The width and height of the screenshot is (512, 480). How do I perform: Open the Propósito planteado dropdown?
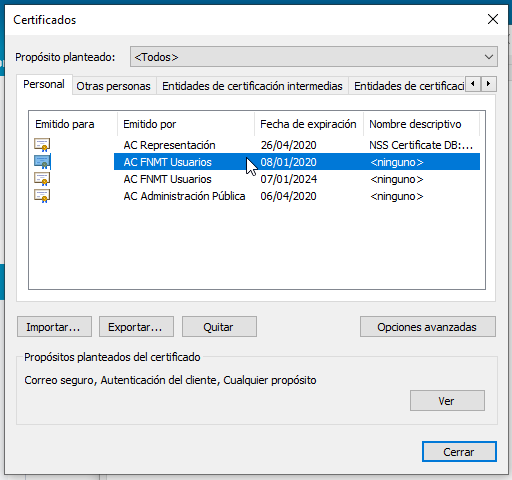pyautogui.click(x=314, y=57)
